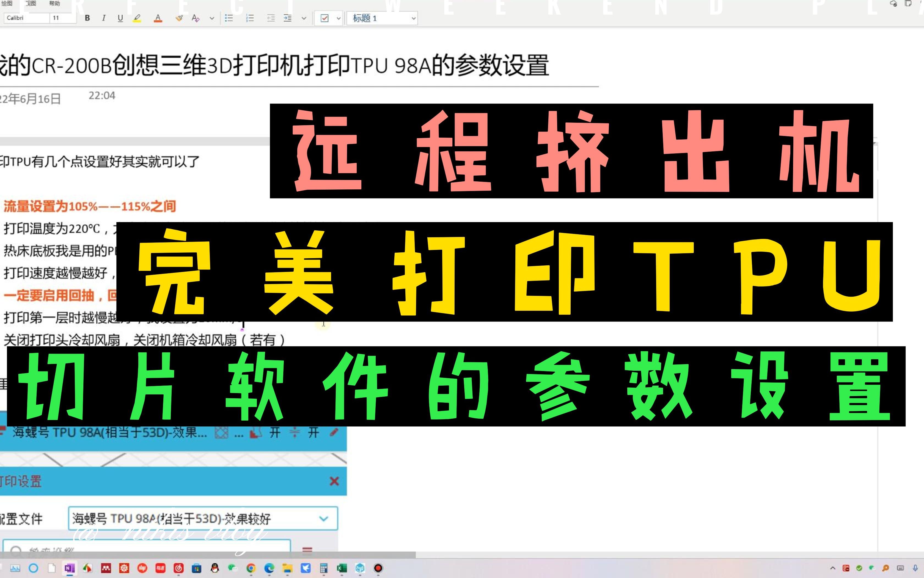Open Microsoft Store from the taskbar
This screenshot has width=924, height=578.
pos(196,568)
